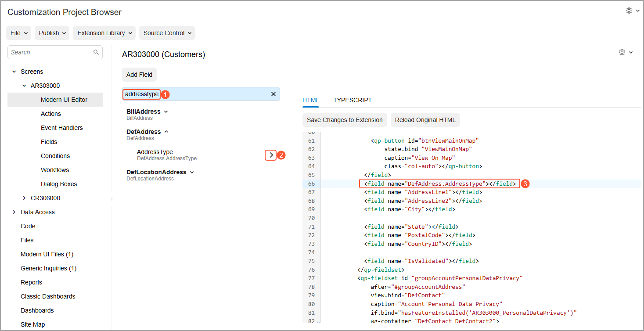Open the File menu
Viewport: 644px width, 331px height.
[x=18, y=33]
